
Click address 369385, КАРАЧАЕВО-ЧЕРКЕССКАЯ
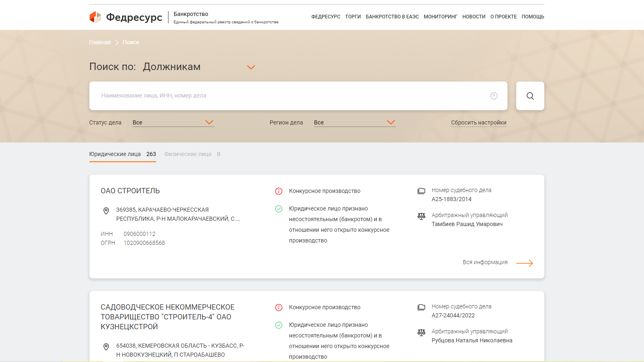pos(178,215)
